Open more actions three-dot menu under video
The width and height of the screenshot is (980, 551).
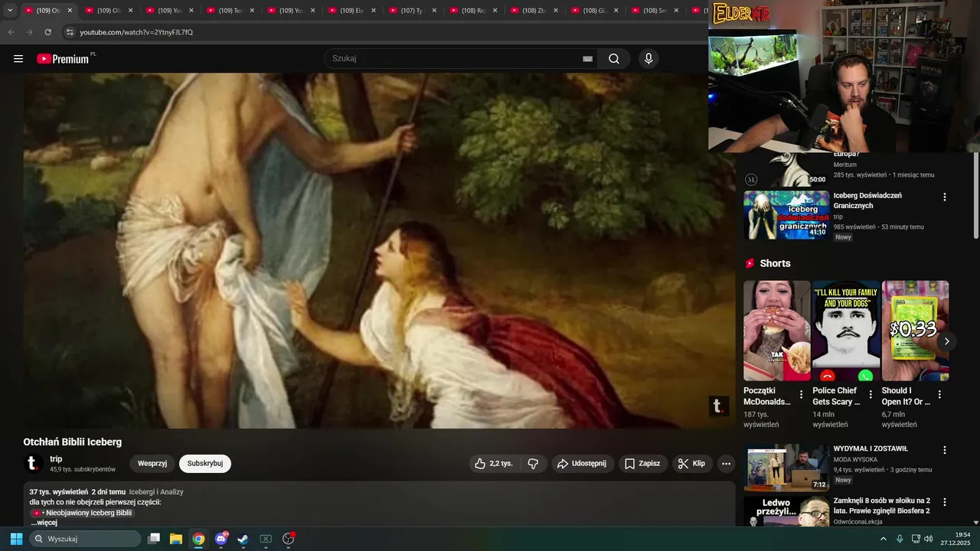(x=726, y=464)
